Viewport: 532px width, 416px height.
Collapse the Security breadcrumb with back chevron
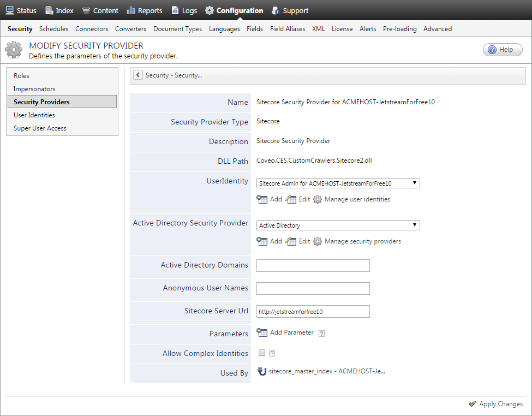[138, 75]
